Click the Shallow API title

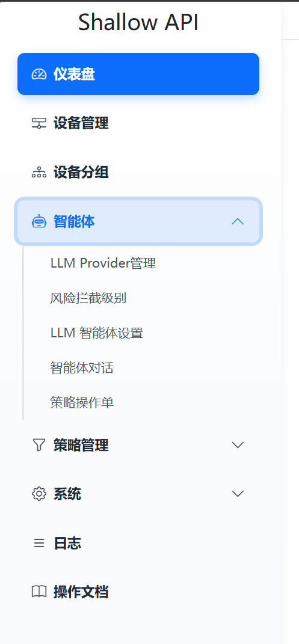pyautogui.click(x=138, y=22)
